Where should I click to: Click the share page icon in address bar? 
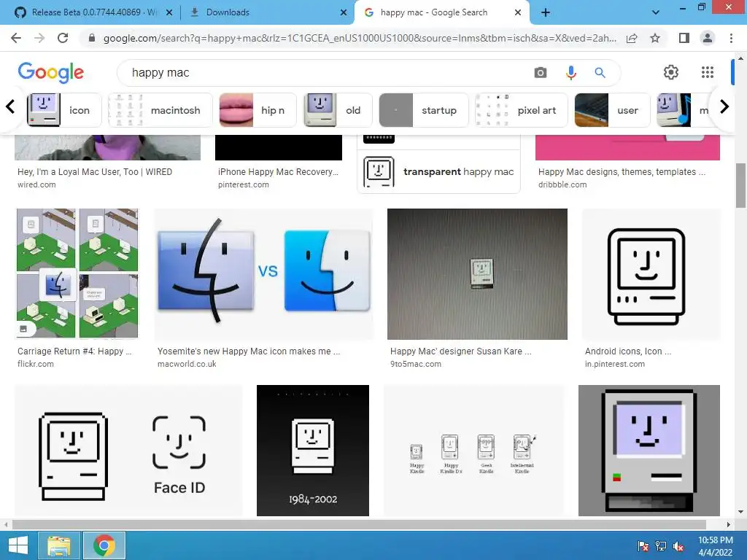point(632,39)
